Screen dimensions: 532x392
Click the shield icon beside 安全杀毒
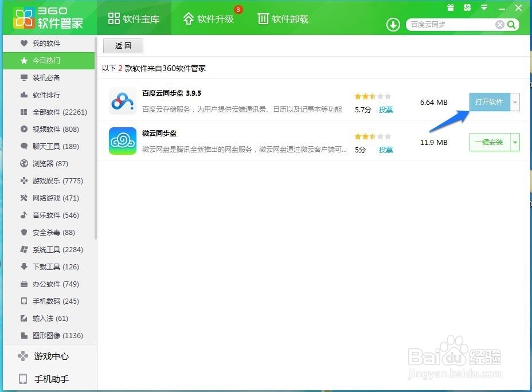pyautogui.click(x=24, y=232)
